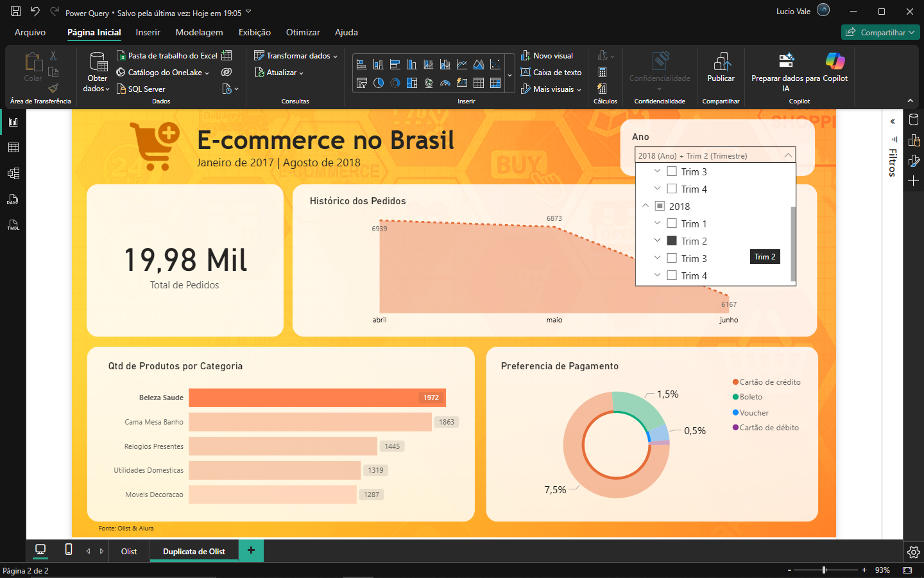Click the Enter data table icon
This screenshot has height=578, width=924.
pos(227,56)
